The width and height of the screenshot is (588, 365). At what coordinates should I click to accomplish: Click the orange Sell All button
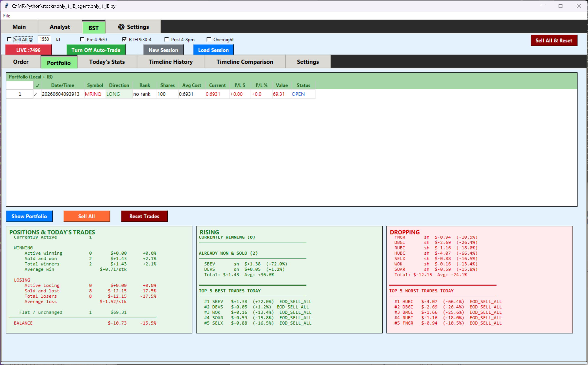coord(87,216)
